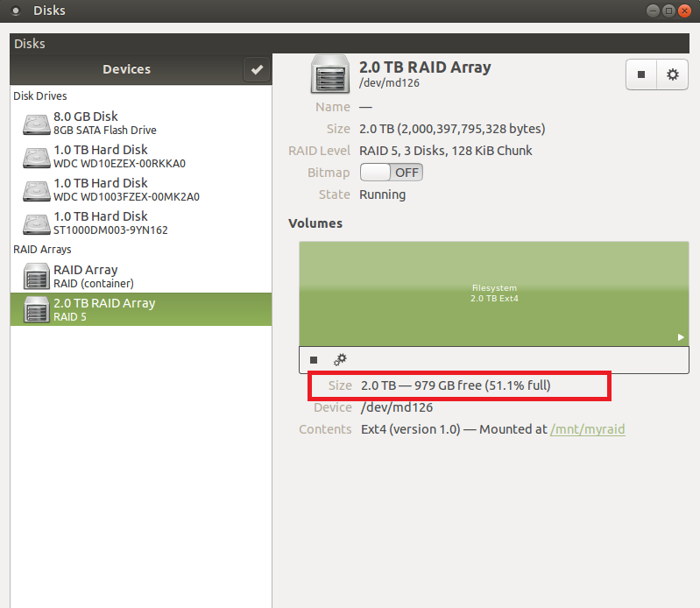The width and height of the screenshot is (700, 608).
Task: Click the Device value /dev/md126 under Volumes
Action: coord(397,407)
